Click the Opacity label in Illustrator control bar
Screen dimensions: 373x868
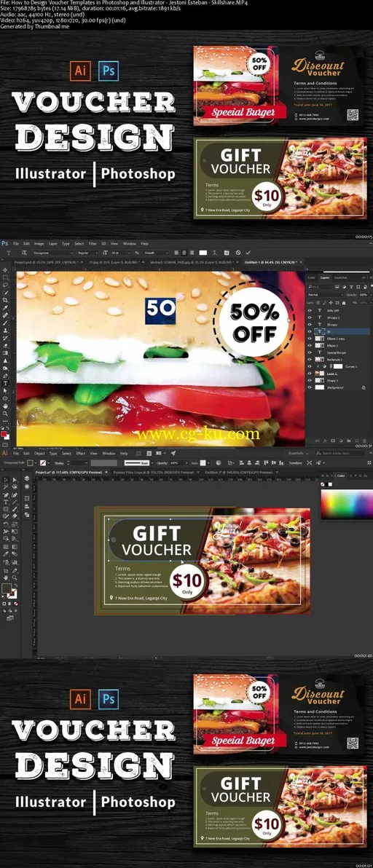pyautogui.click(x=162, y=463)
